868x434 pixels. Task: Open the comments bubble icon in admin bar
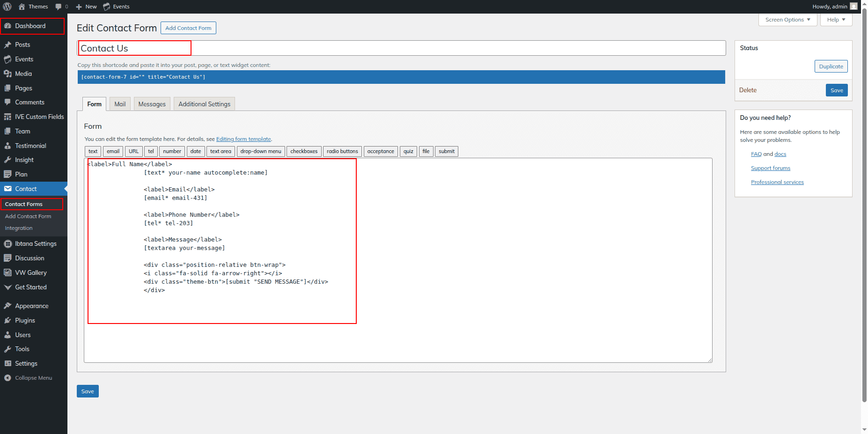[x=59, y=7]
